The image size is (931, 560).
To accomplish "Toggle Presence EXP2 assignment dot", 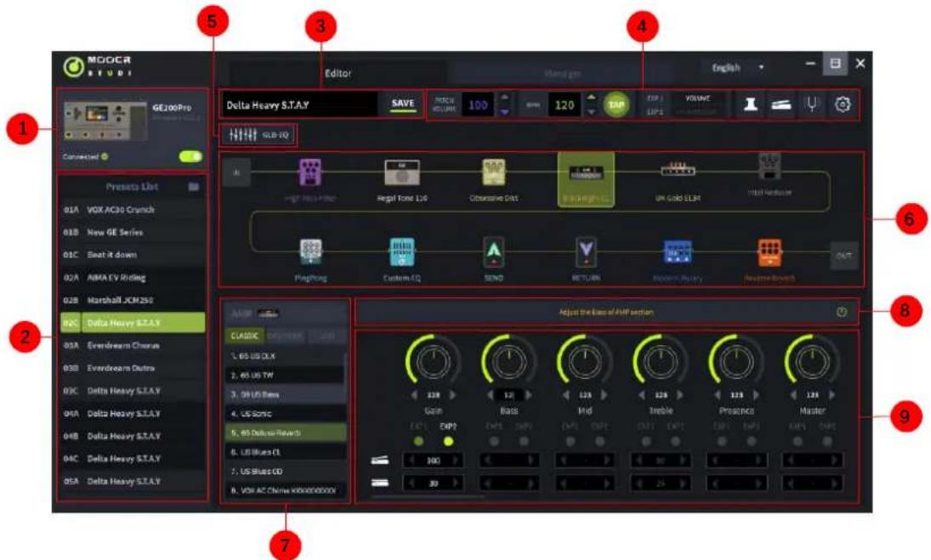I will pos(751,441).
